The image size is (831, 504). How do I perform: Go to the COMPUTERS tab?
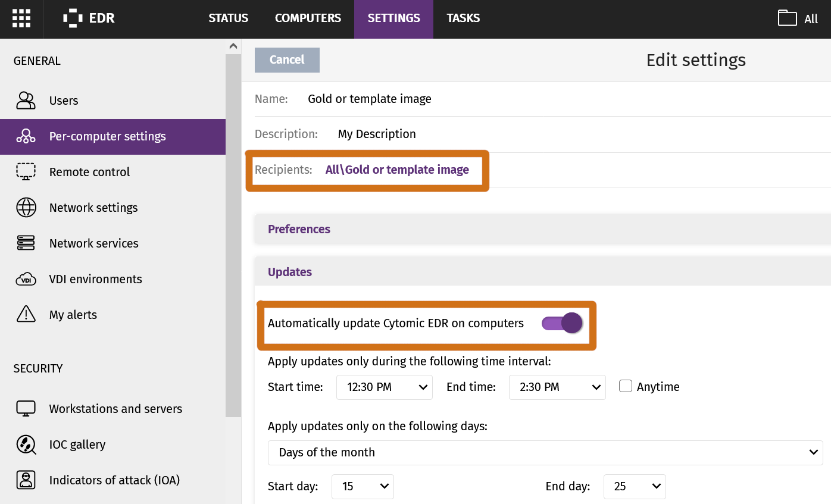point(308,18)
